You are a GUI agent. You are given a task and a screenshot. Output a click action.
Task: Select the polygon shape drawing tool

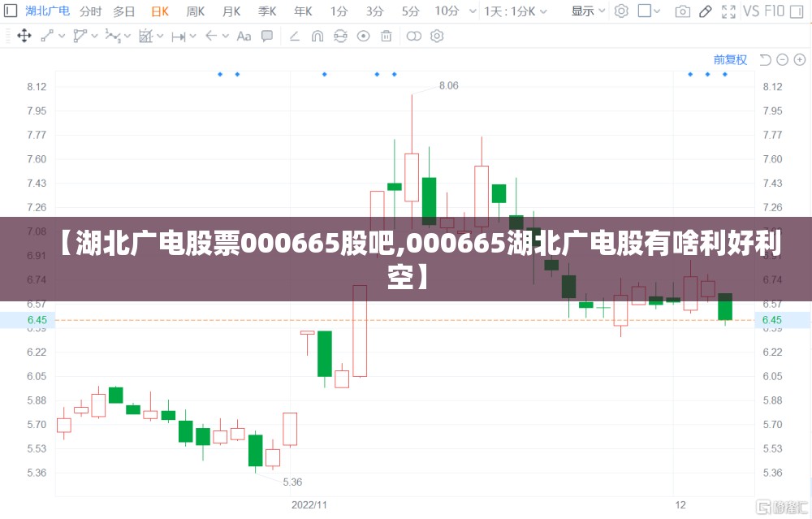(x=80, y=36)
